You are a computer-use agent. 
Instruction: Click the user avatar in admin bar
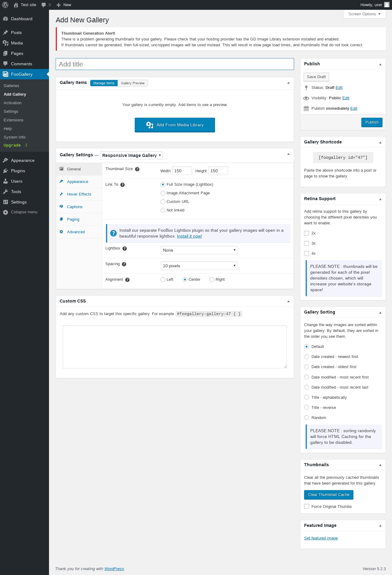click(387, 5)
